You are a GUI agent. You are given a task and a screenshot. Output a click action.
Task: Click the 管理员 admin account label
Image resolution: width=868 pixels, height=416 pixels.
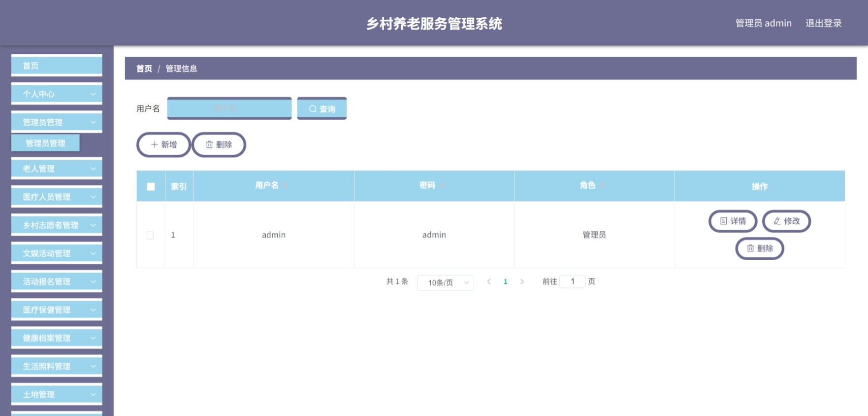coord(763,23)
